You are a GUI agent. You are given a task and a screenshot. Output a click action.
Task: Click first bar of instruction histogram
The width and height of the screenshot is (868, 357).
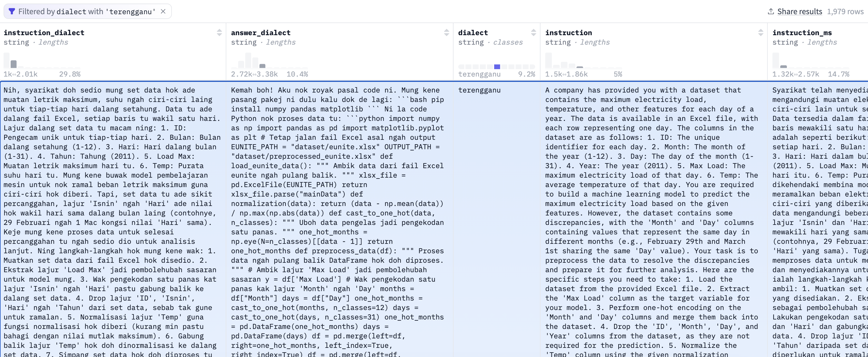coord(548,60)
